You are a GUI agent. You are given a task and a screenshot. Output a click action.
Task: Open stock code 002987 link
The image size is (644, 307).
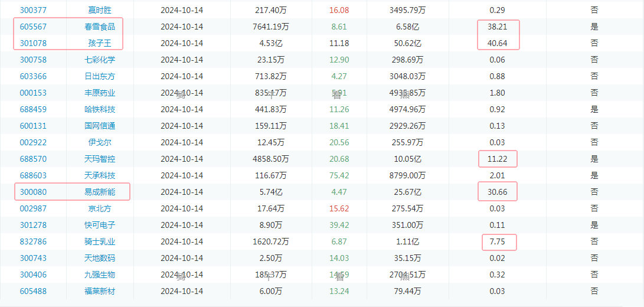click(33, 208)
